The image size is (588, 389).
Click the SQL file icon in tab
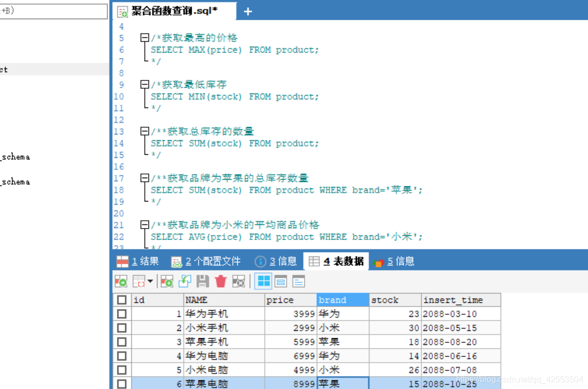pyautogui.click(x=122, y=12)
